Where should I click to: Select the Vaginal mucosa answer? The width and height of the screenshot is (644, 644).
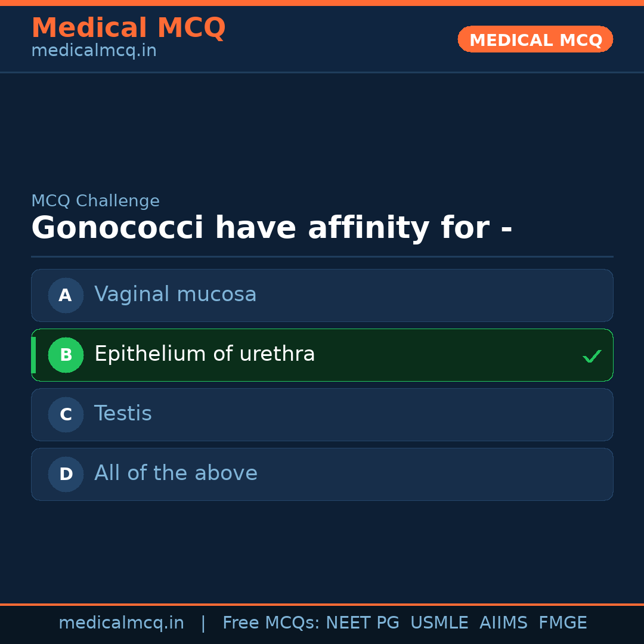click(175, 295)
